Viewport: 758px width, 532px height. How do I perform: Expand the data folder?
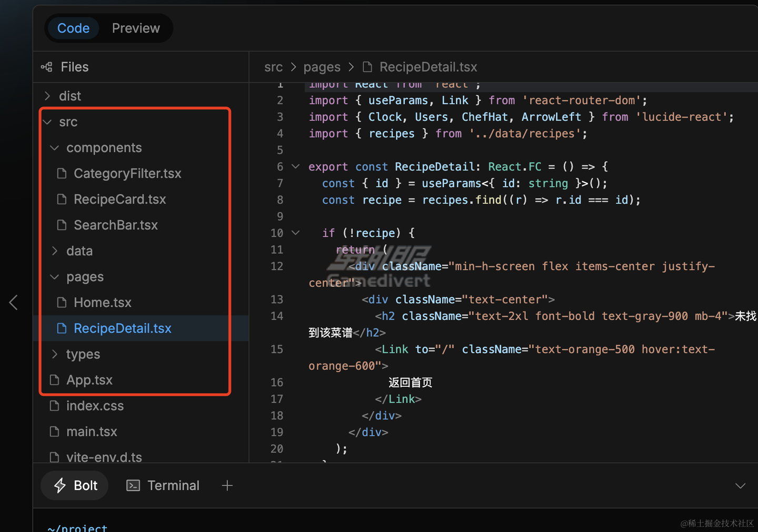click(55, 251)
